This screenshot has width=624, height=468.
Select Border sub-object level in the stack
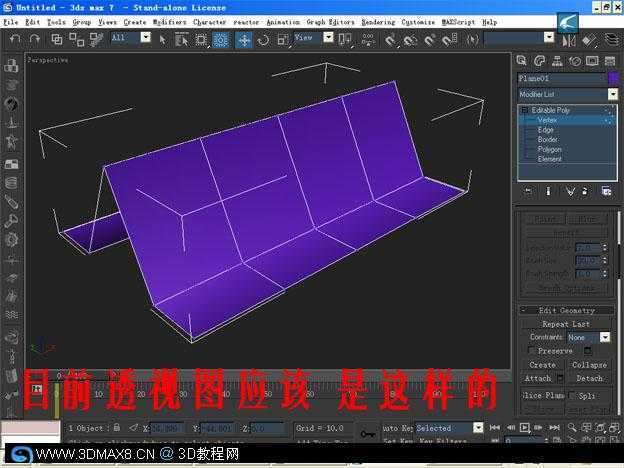tap(548, 139)
